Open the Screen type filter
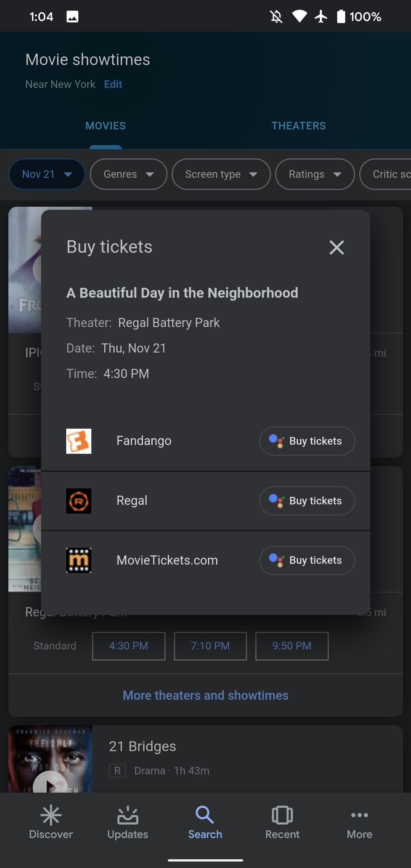This screenshot has width=411, height=868. tap(221, 174)
